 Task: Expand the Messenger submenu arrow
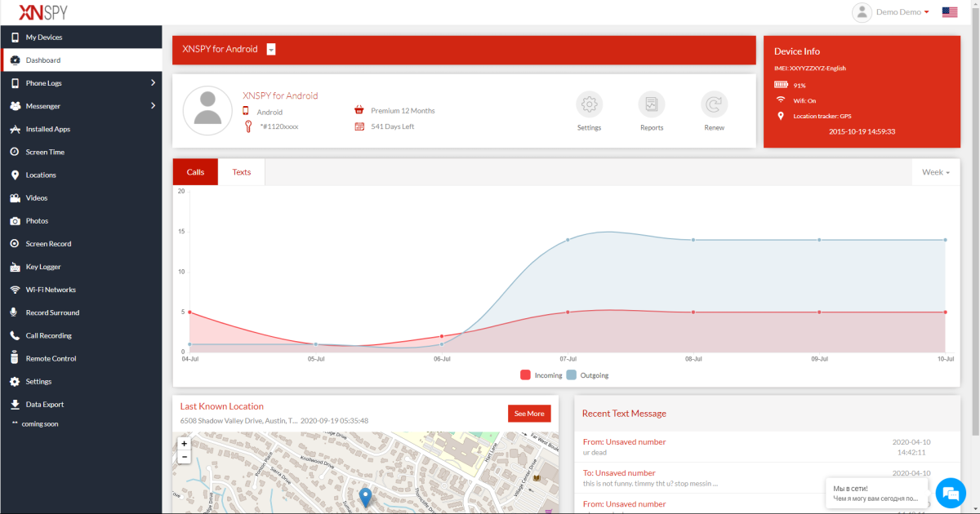(x=153, y=106)
